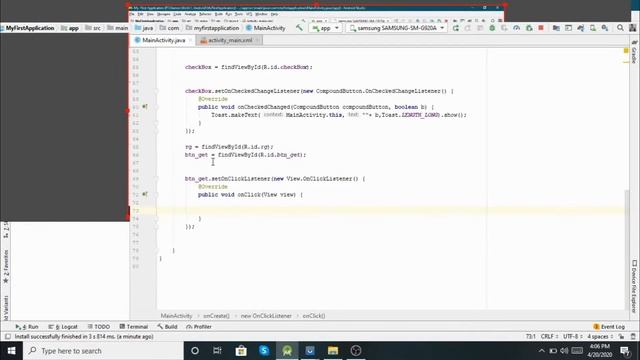Viewport: 640px width, 360px height.
Task: Collapse the setOnCheckedChangeListener code fold marker
Action: 156,91
